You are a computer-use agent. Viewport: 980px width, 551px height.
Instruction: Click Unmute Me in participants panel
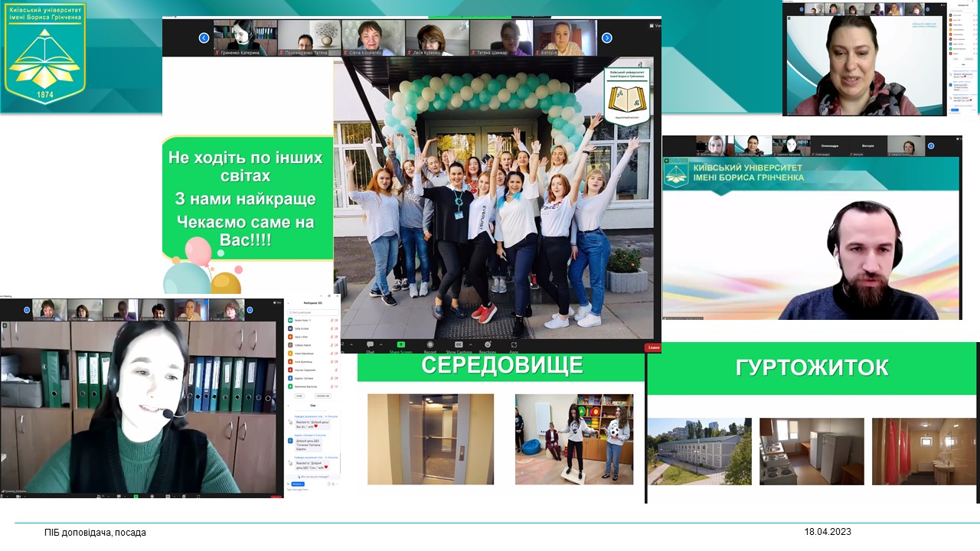click(322, 396)
